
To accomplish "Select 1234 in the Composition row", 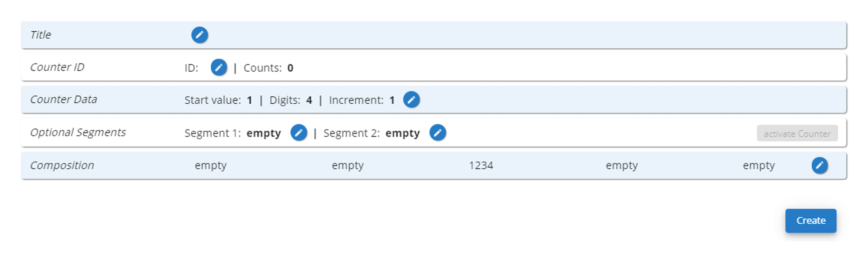I will coord(481,166).
